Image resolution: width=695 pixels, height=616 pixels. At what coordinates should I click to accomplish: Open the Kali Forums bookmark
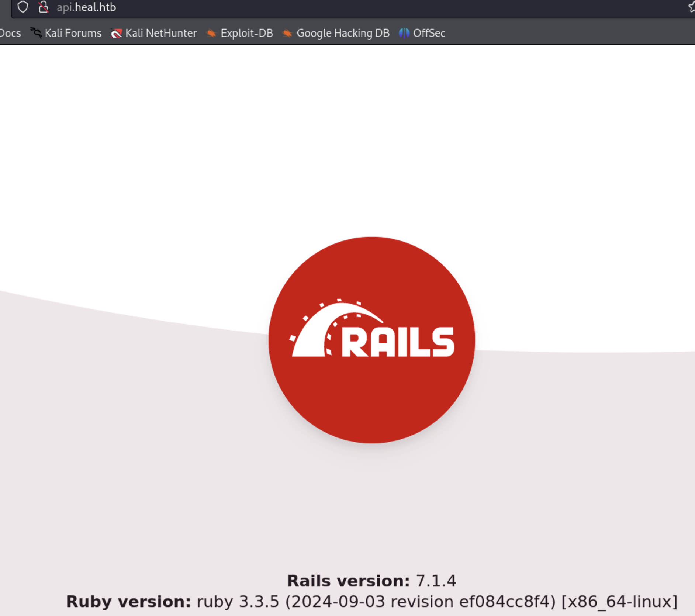[66, 33]
